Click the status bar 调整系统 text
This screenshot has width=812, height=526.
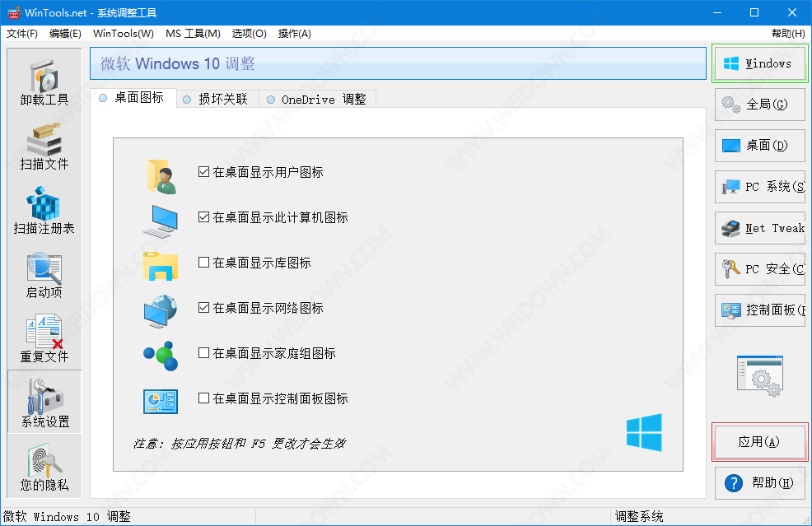pos(639,517)
